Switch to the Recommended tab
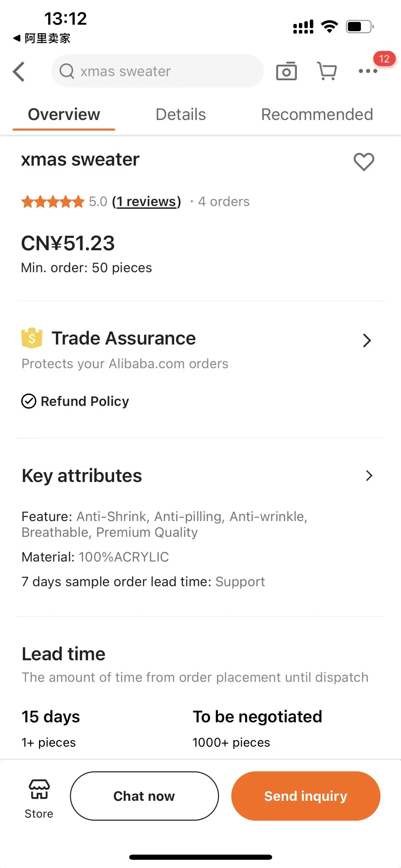 pos(317,114)
